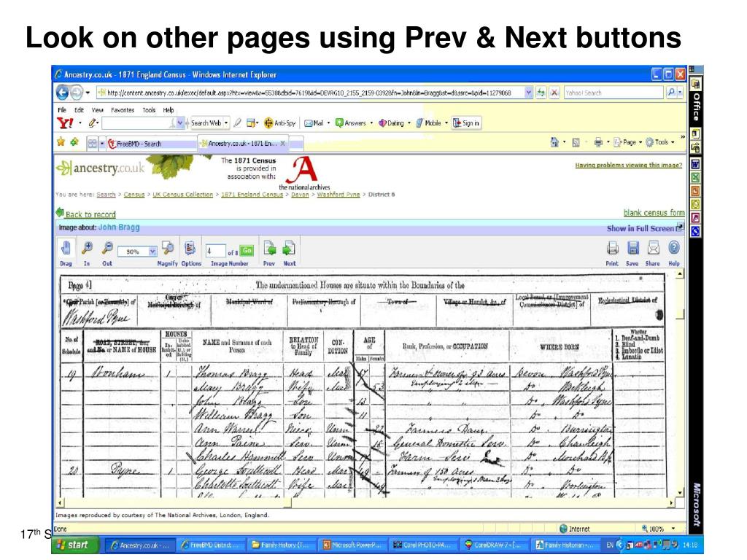Open the Microsoft PowerP... taskbar item

pos(352,545)
